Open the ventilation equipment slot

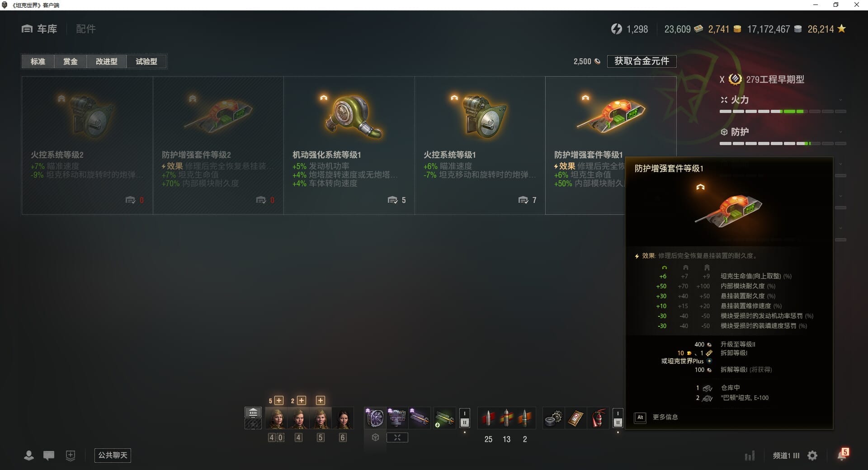375,418
